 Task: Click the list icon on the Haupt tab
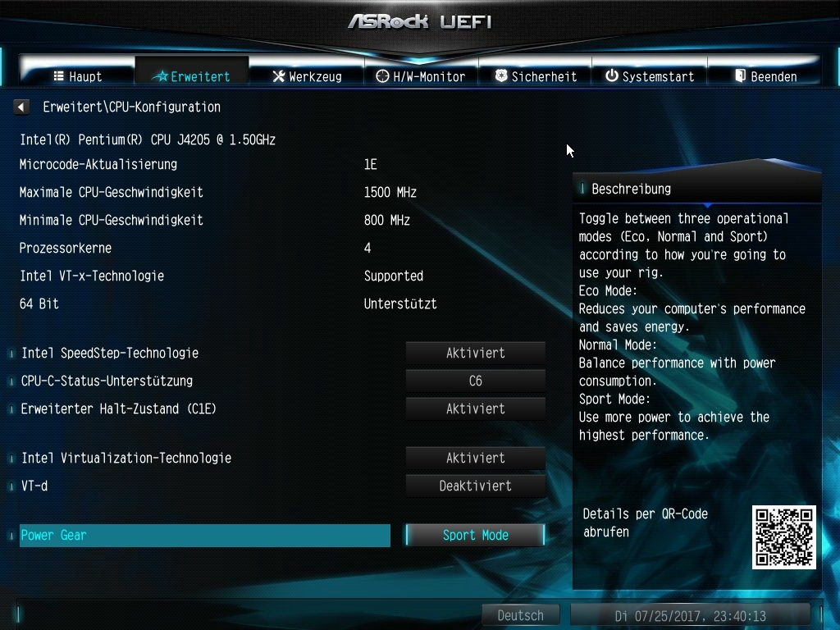click(58, 76)
